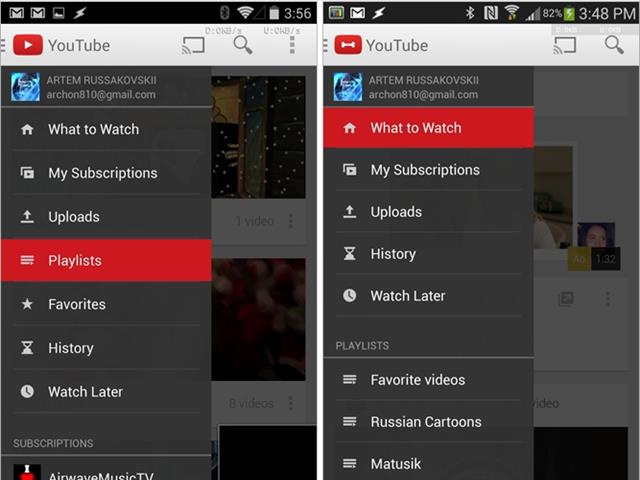Open dimmed playlist thumbnail above 1 video
The height and width of the screenshot is (480, 640).
(258, 137)
